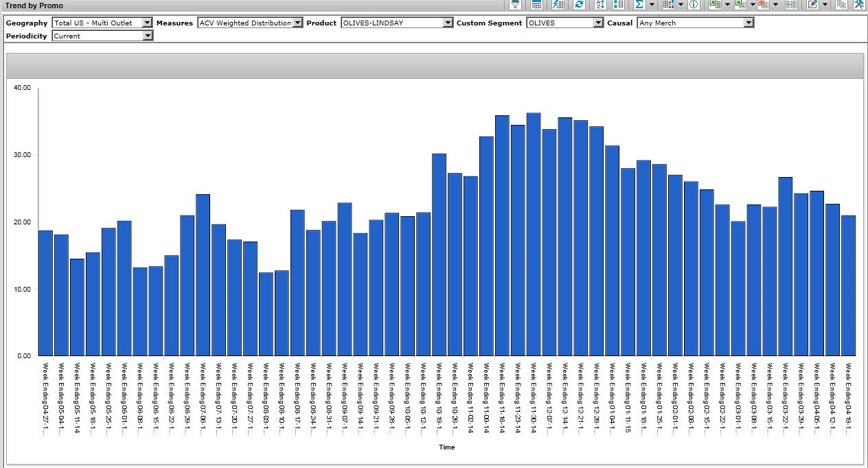This screenshot has width=868, height=468.
Task: Open the Geography dropdown
Action: [x=147, y=23]
